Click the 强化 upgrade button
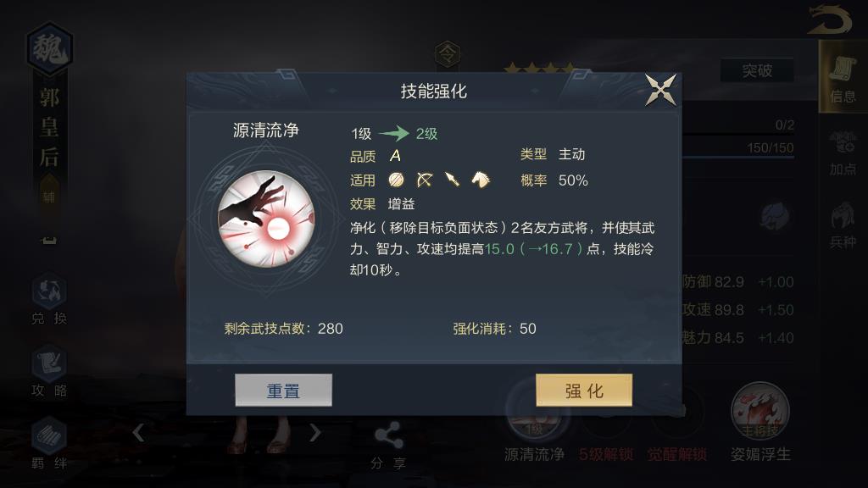 (583, 390)
